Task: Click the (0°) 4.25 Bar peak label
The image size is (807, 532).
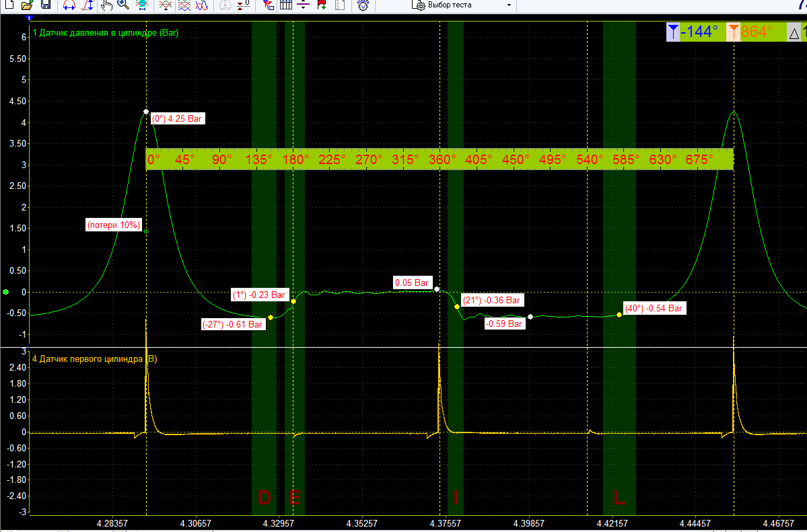Action: pyautogui.click(x=177, y=118)
